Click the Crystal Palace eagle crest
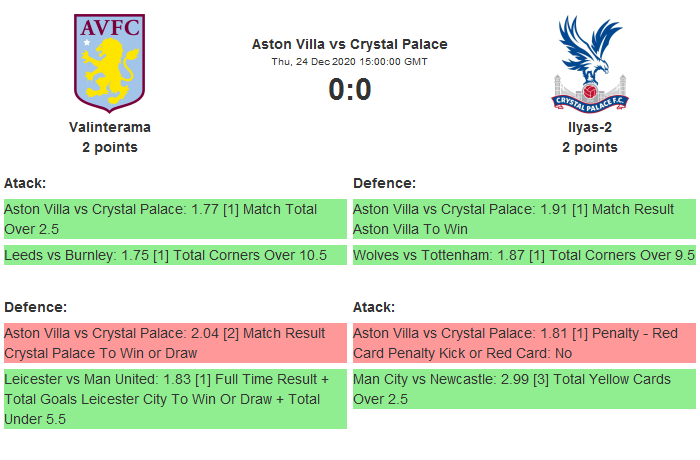This screenshot has height=460, width=700. click(x=589, y=62)
